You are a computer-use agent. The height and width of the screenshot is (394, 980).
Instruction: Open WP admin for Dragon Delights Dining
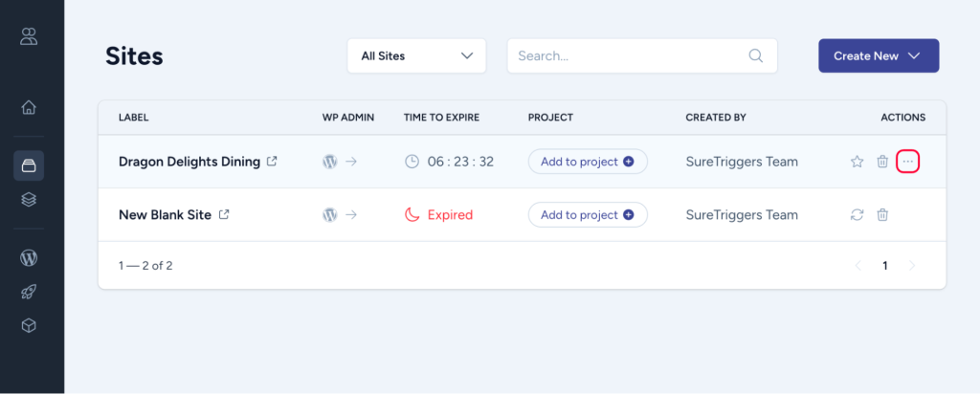point(339,162)
